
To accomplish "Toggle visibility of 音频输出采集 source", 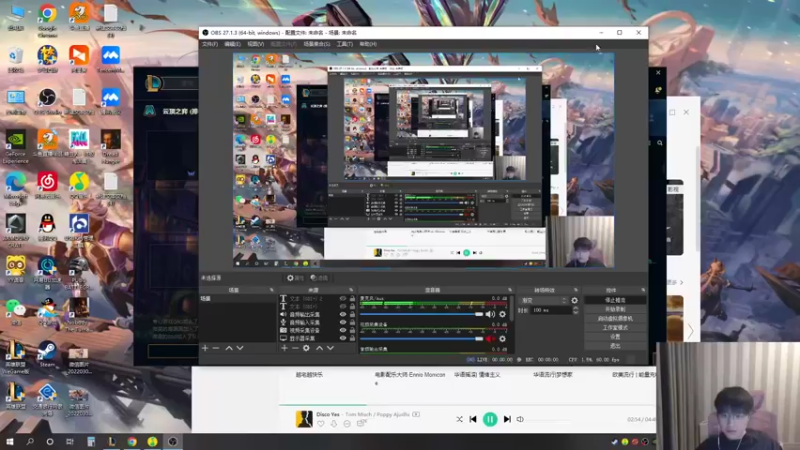I will click(x=343, y=315).
